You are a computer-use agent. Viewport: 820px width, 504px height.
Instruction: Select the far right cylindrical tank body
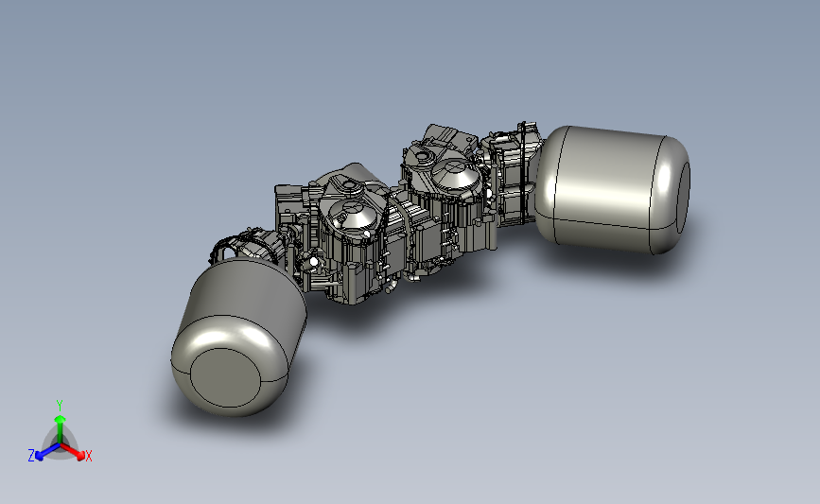[x=612, y=189]
